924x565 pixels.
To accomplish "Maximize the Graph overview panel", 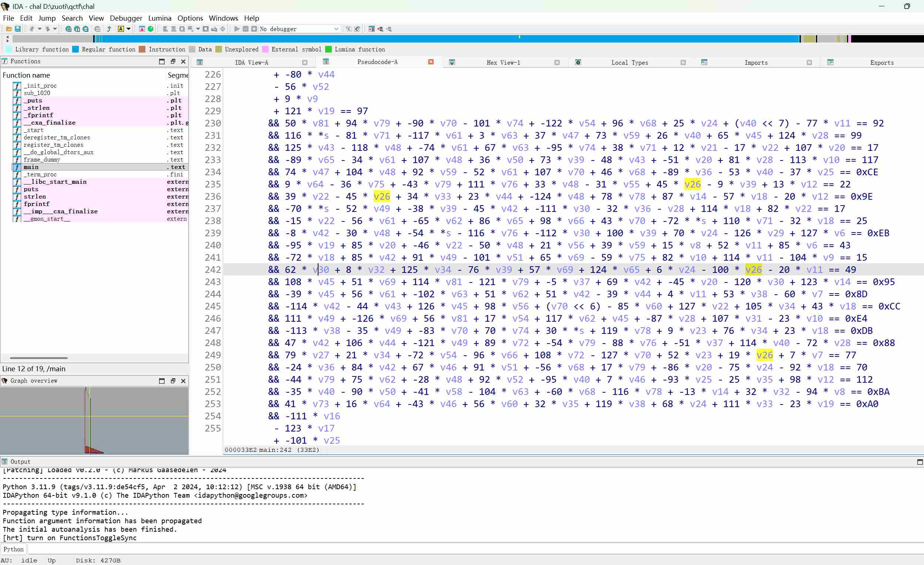I will point(162,381).
